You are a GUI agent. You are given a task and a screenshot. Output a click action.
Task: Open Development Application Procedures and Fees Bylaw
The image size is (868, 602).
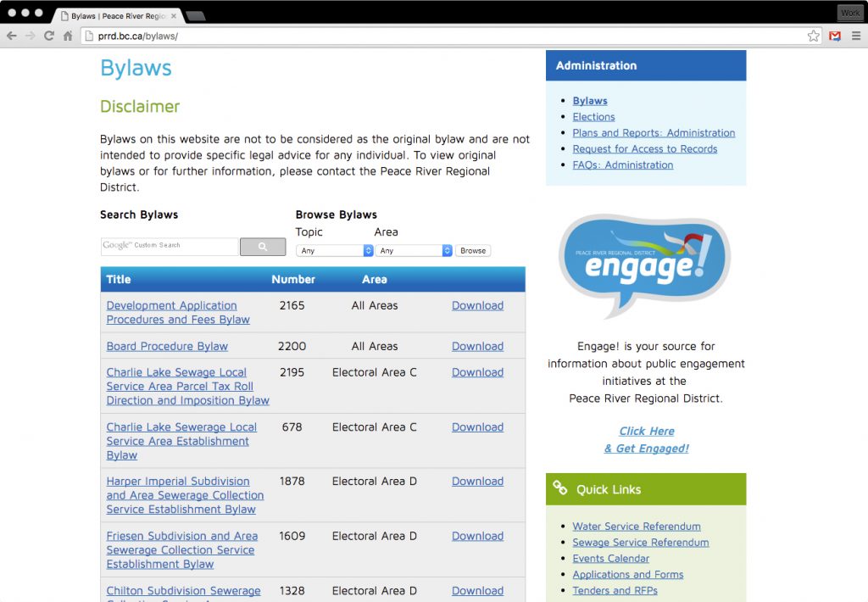(178, 312)
